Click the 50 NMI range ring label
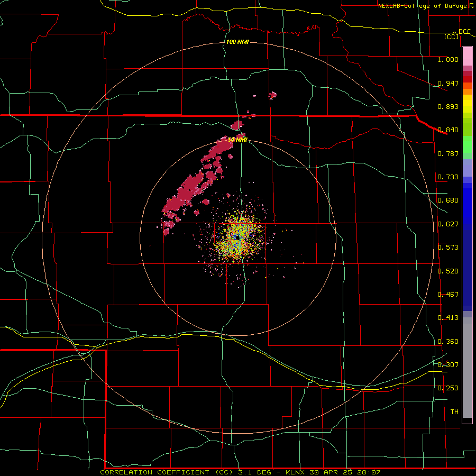Viewport: 476px width, 476px height. (237, 140)
